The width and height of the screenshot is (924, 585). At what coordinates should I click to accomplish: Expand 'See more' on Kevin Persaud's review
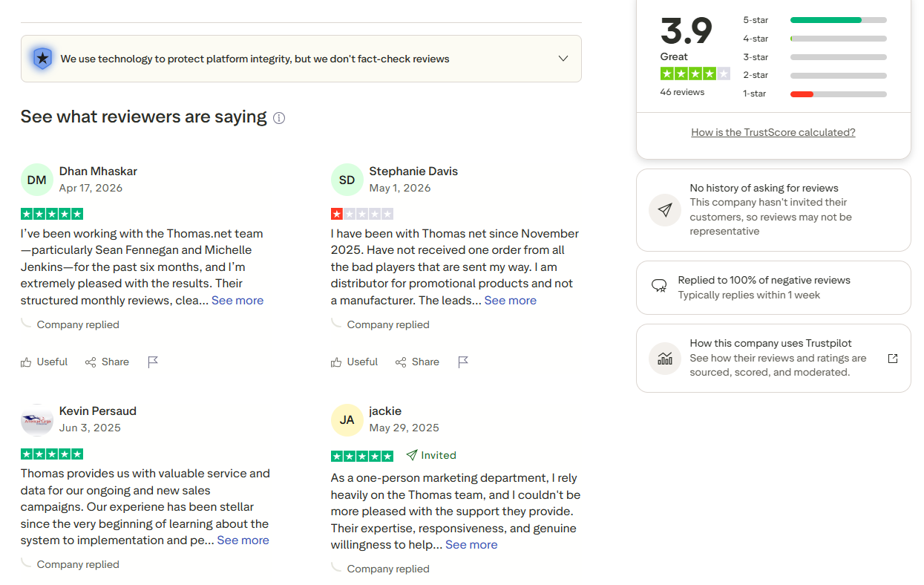(x=243, y=540)
